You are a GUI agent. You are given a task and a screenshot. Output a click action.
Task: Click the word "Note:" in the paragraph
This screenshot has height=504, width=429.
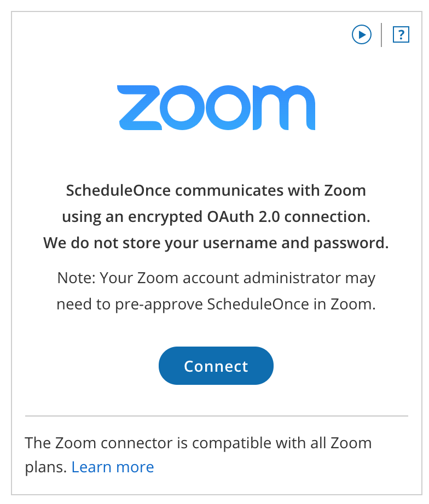[77, 278]
